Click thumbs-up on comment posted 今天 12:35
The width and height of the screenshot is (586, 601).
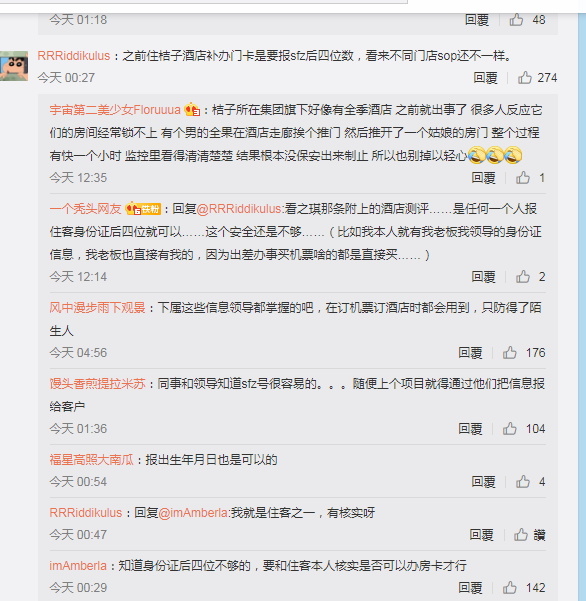tap(522, 177)
